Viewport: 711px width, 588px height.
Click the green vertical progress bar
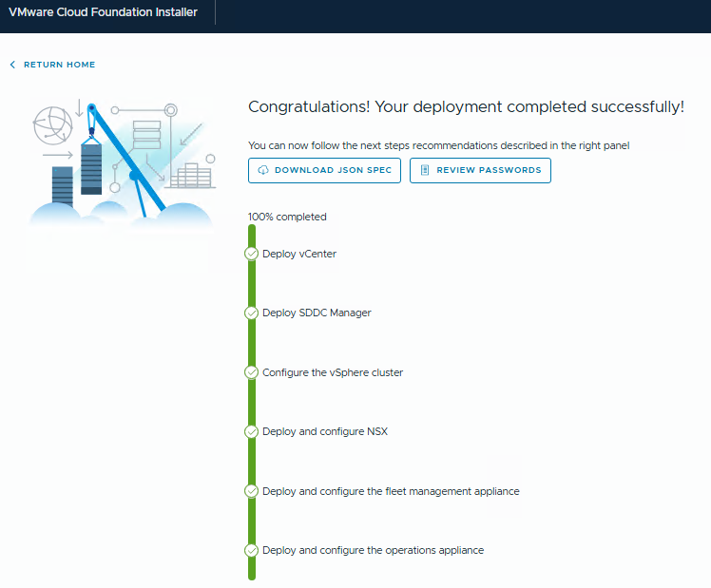[252, 461]
